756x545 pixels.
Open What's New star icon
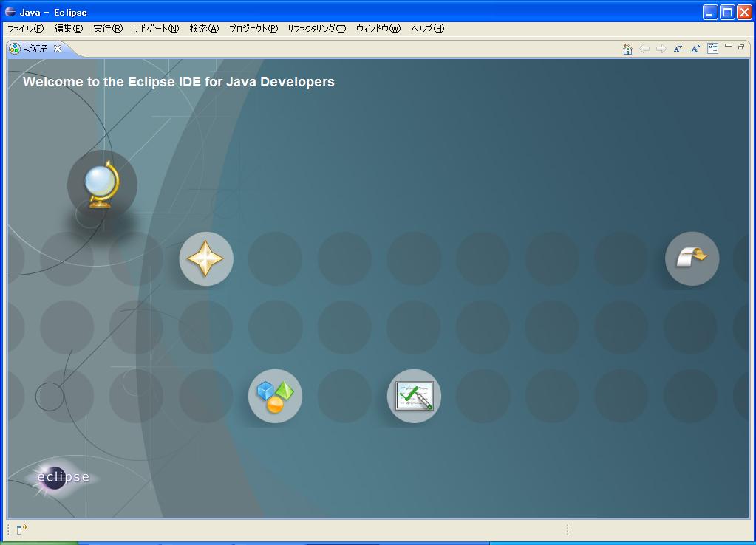[206, 258]
